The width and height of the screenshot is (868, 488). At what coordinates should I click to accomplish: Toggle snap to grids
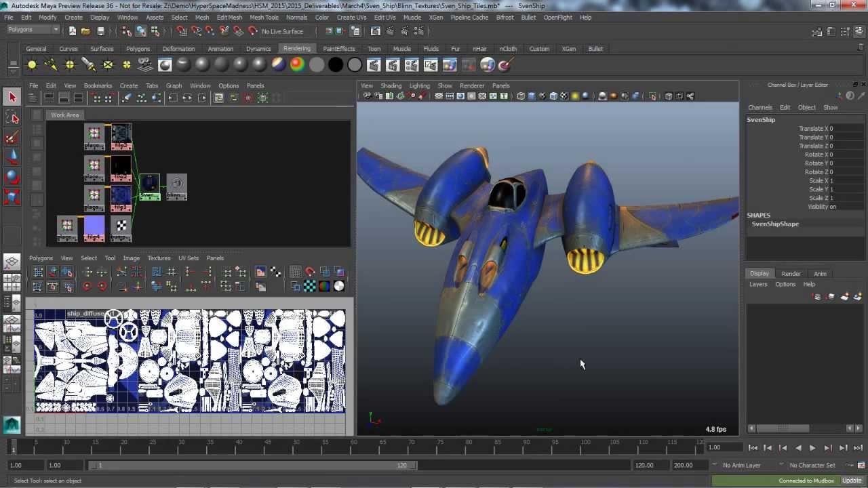pos(182,31)
